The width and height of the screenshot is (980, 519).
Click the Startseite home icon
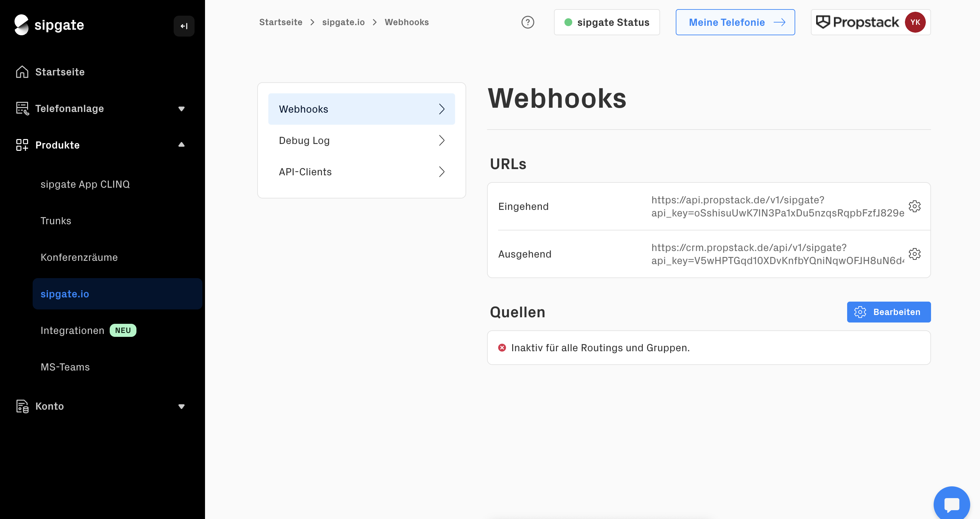(22, 71)
